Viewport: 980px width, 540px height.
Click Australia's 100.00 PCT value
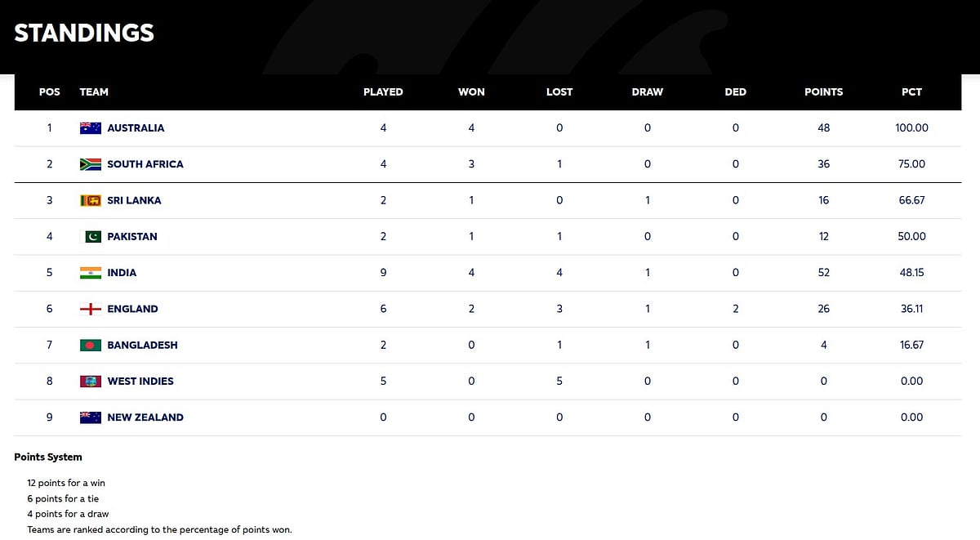tap(911, 128)
